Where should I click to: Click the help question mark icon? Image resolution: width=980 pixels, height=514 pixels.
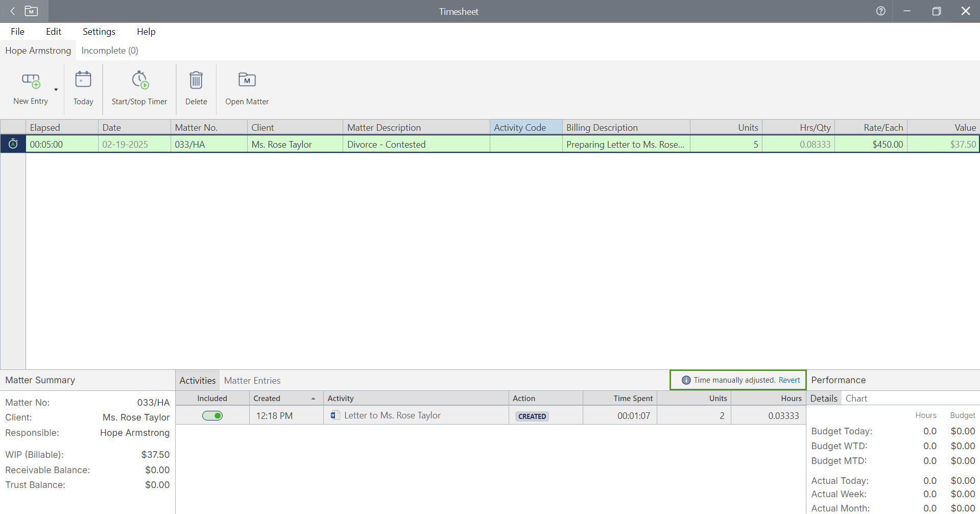pyautogui.click(x=880, y=11)
